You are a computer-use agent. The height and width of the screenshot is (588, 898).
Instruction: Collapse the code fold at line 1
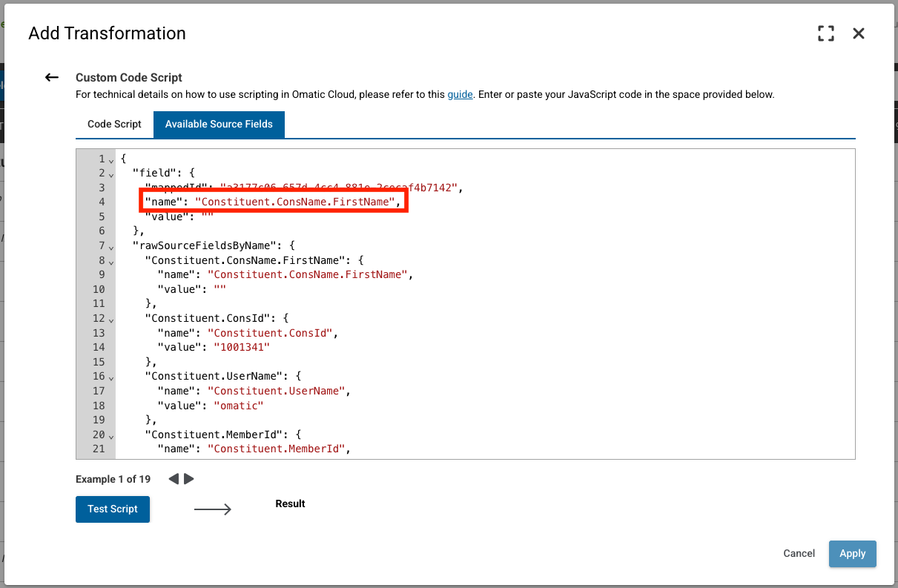[111, 160]
